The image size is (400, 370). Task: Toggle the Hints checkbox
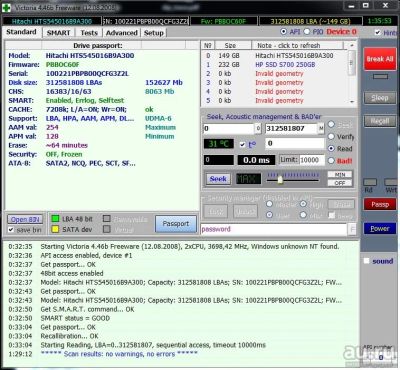coord(378,32)
